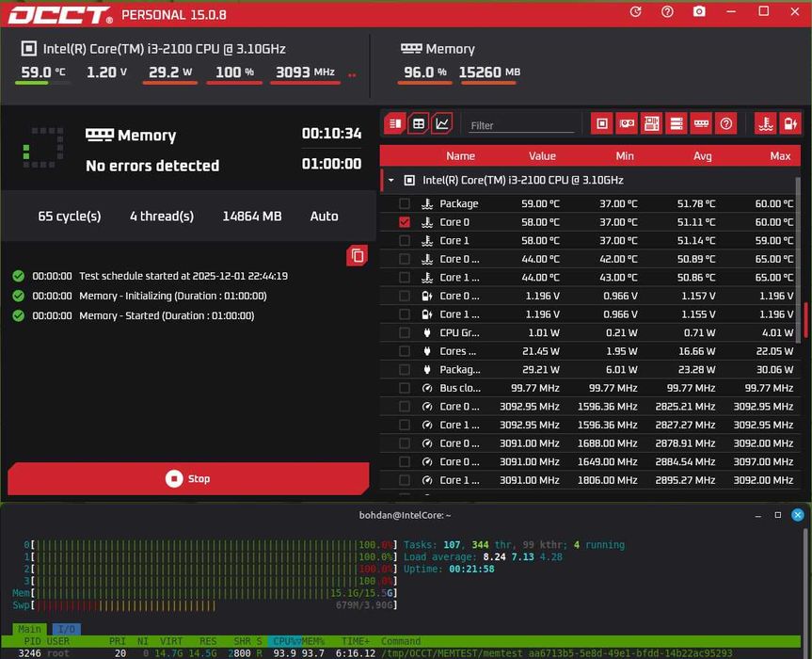Viewport: 812px width, 659px height.
Task: Click the '14864 MB' memory setting
Action: pos(251,217)
